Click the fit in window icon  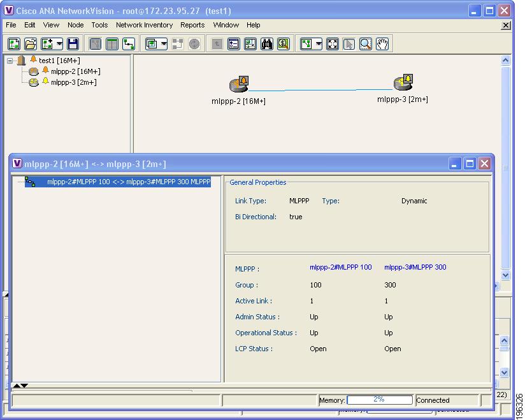tap(333, 44)
